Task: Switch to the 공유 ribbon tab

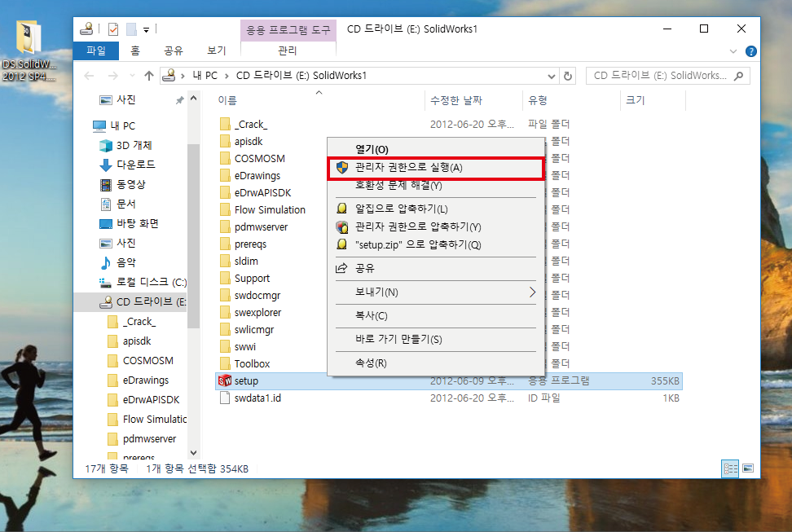Action: [174, 51]
